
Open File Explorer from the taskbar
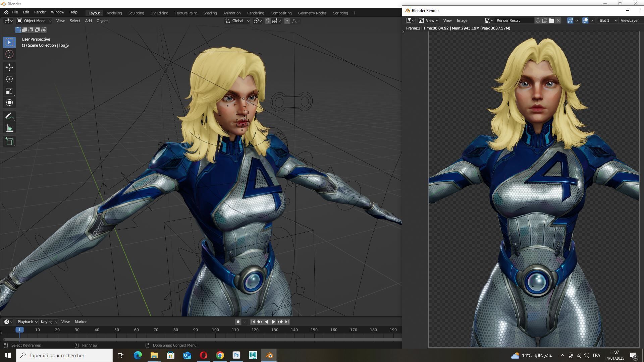[154, 356]
